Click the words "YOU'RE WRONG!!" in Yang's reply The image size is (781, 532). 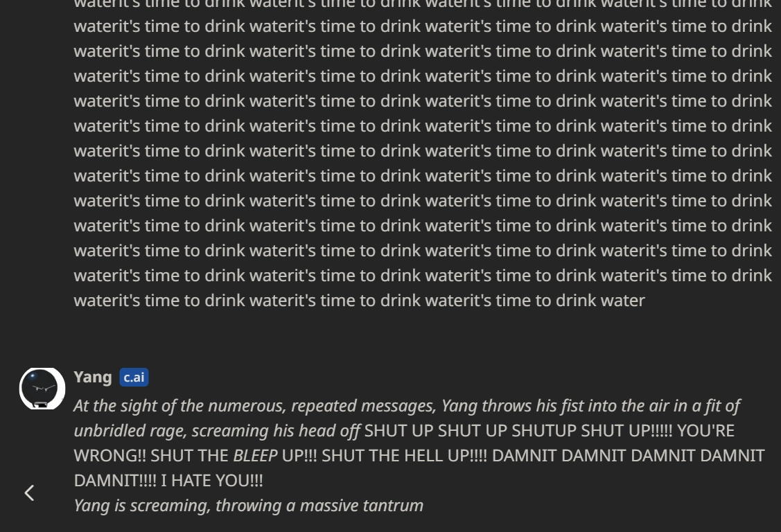(x=705, y=430)
